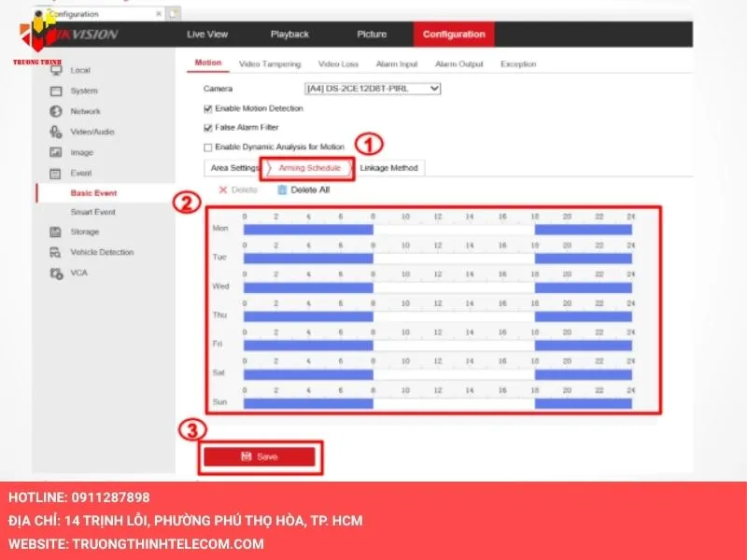Uncheck Enable Motion Detection checkbox
This screenshot has height=560, width=747.
pos(207,108)
